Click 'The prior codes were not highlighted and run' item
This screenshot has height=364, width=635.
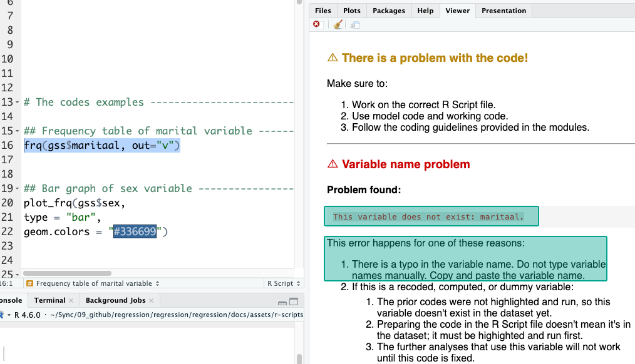click(493, 307)
